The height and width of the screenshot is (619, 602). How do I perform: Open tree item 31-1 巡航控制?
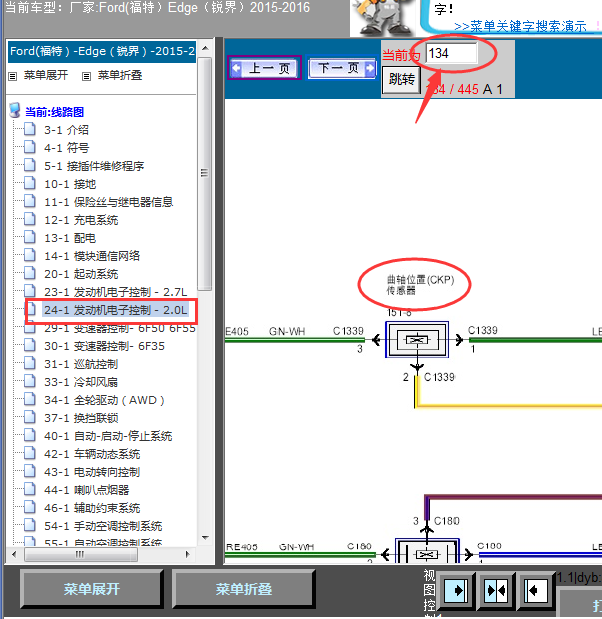(x=81, y=364)
